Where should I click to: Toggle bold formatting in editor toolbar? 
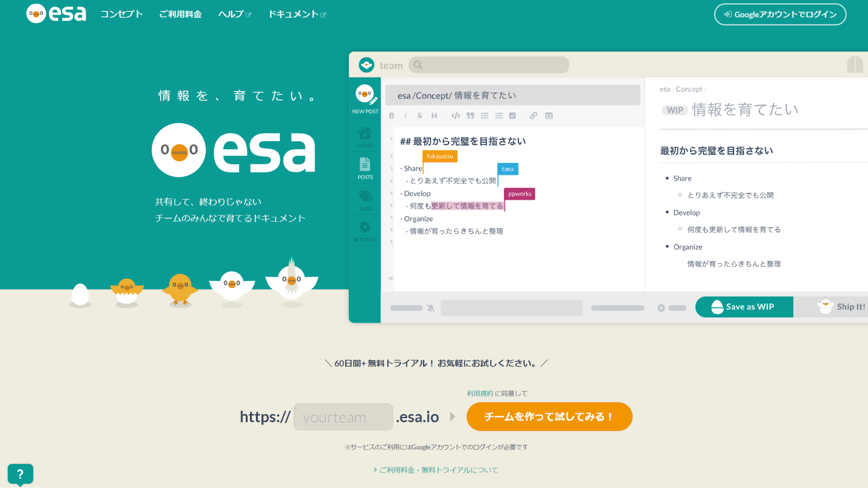(x=392, y=115)
